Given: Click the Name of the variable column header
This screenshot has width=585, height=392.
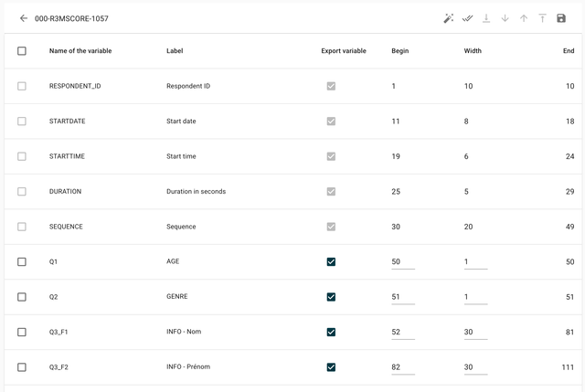Looking at the screenshot, I should pyautogui.click(x=80, y=51).
